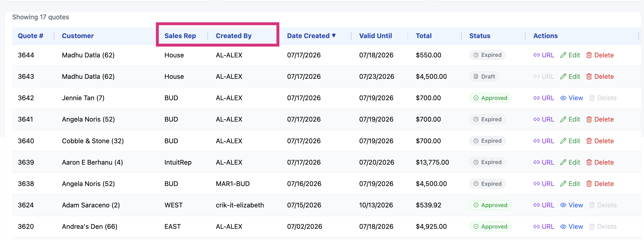Click Delete trash icon for quote 3638
This screenshot has height=240, width=644.
(x=589, y=184)
